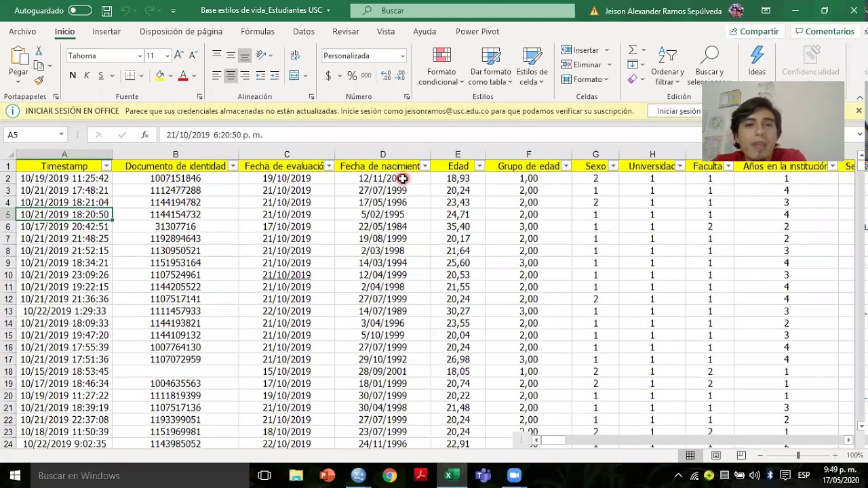868x488 pixels.
Task: Toggle italic formatting (K)
Action: [87, 75]
